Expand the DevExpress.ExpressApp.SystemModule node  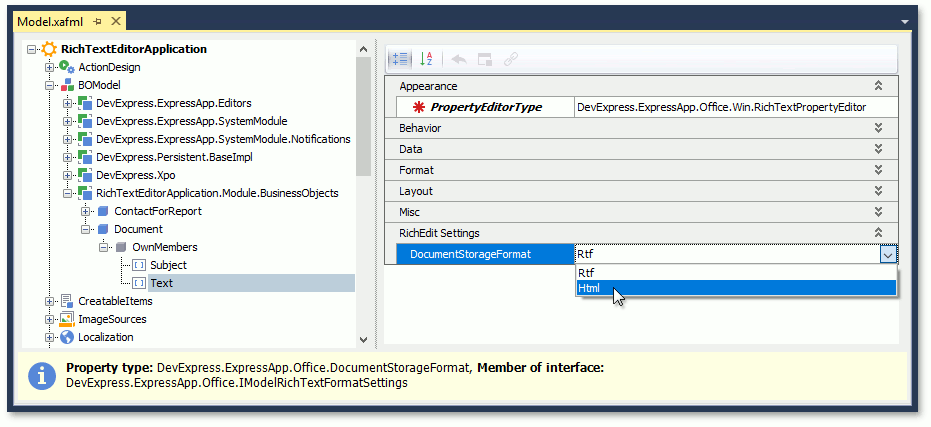click(68, 121)
